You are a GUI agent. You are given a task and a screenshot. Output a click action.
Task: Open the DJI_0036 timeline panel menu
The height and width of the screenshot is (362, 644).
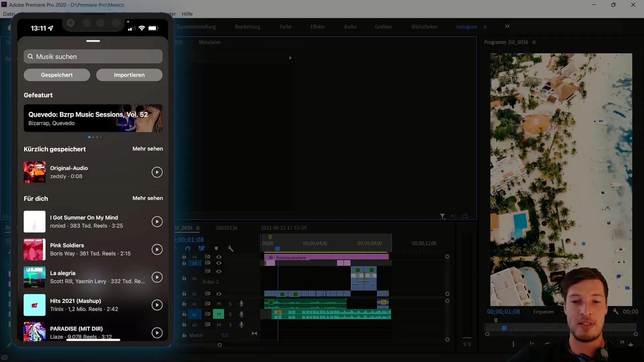pyautogui.click(x=198, y=228)
